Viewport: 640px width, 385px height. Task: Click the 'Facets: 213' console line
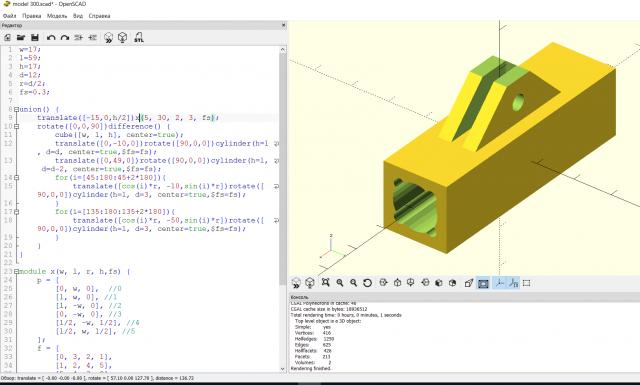pyautogui.click(x=312, y=356)
